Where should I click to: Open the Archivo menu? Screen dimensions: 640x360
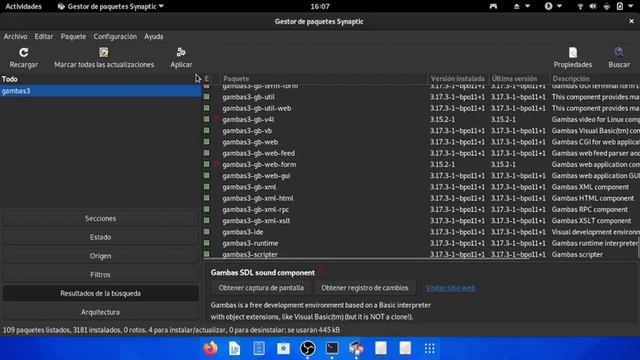[x=16, y=36]
